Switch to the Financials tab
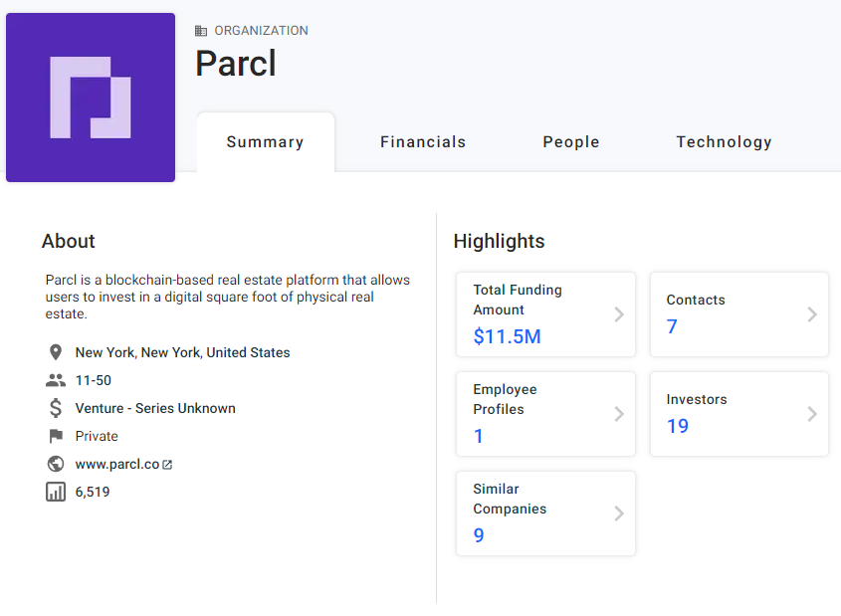Screen dimensions: 841x616 click(x=423, y=142)
